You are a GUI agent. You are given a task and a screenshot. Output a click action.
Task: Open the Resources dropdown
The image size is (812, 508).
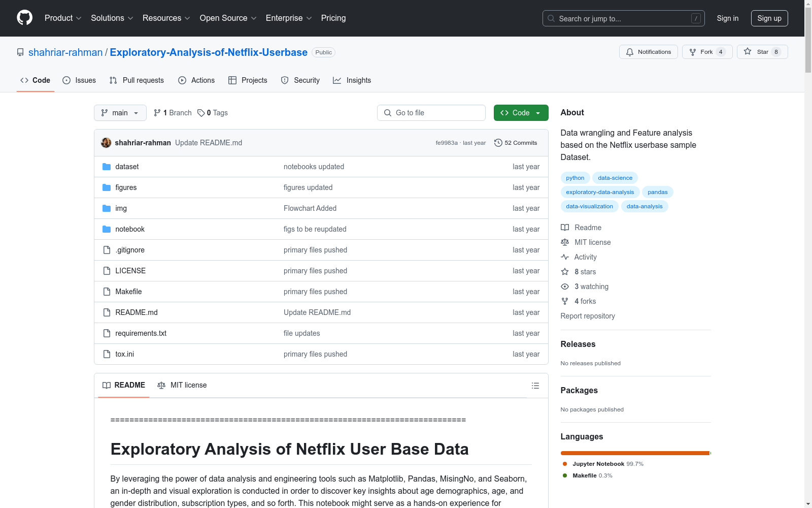tap(166, 18)
